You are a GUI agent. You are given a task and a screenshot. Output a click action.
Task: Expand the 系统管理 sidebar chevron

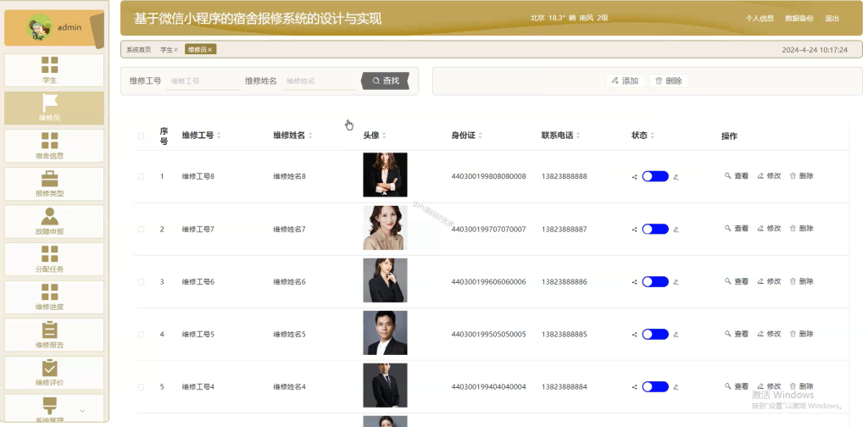82,410
